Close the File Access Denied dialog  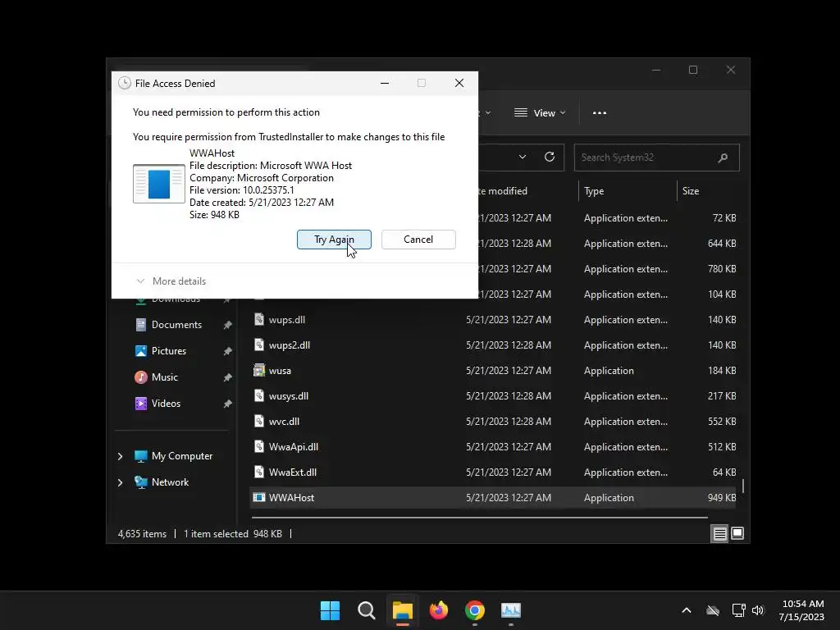459,83
